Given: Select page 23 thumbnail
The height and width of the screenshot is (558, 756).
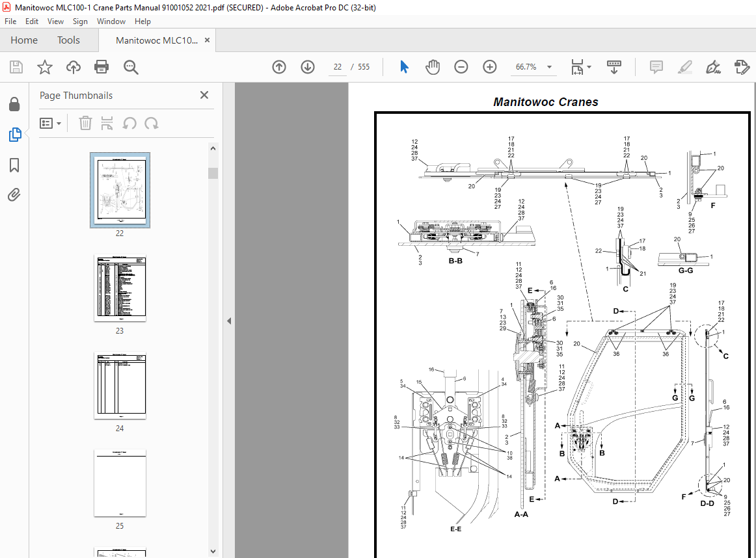Looking at the screenshot, I should [120, 287].
